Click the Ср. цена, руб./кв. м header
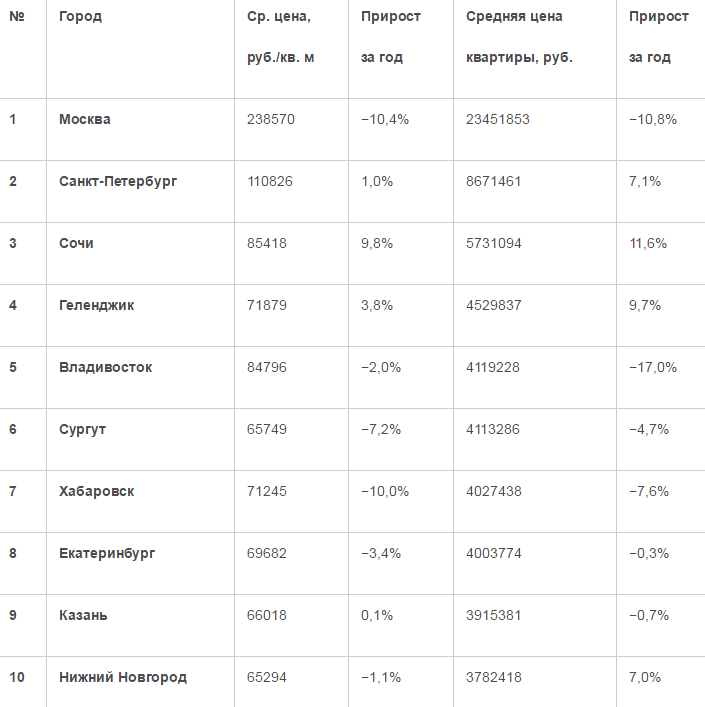Viewport: 705px width, 707px height. coord(280,37)
